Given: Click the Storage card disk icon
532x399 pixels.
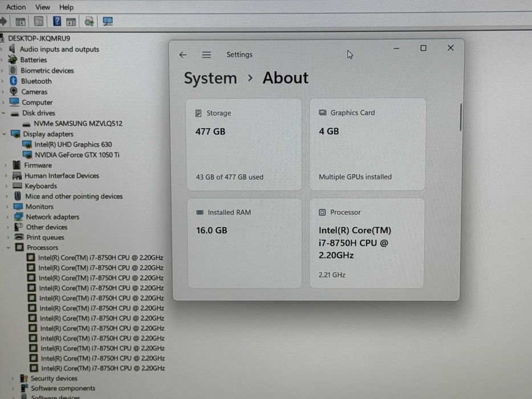Looking at the screenshot, I should (x=198, y=113).
